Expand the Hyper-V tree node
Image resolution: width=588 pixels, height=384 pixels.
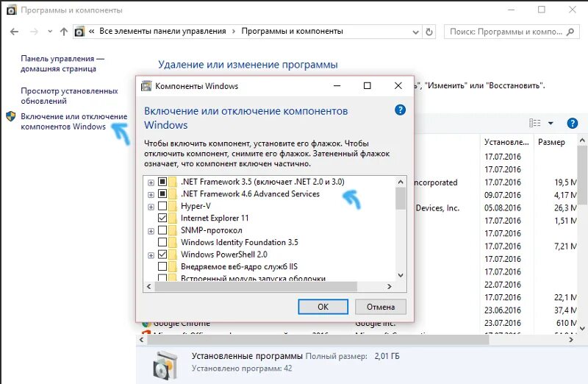pyautogui.click(x=151, y=207)
